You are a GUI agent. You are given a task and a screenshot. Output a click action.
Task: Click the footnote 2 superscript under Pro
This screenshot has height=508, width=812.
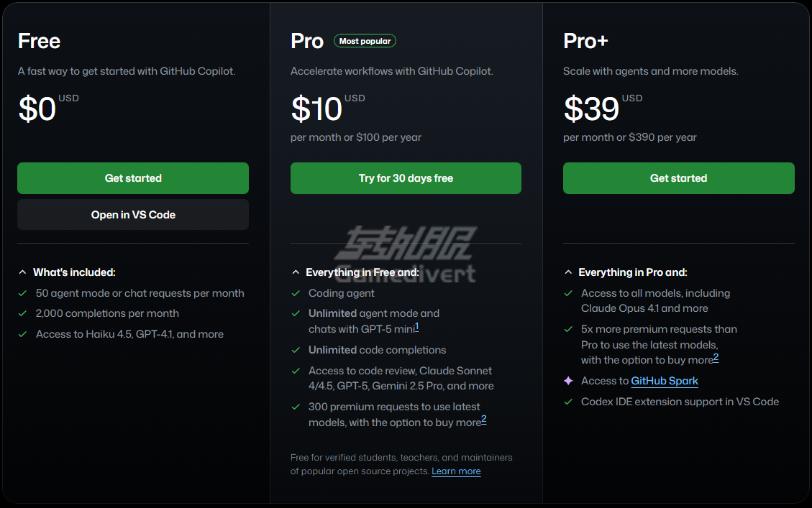[x=483, y=419]
